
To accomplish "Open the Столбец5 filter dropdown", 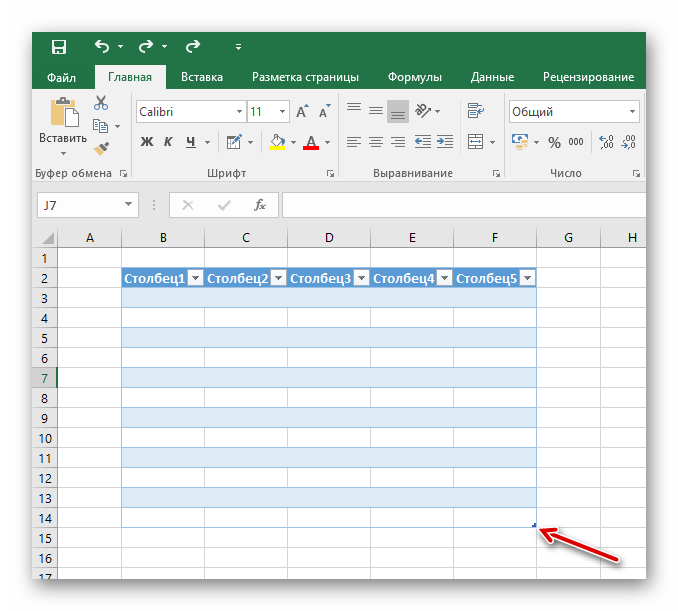I will tap(528, 278).
